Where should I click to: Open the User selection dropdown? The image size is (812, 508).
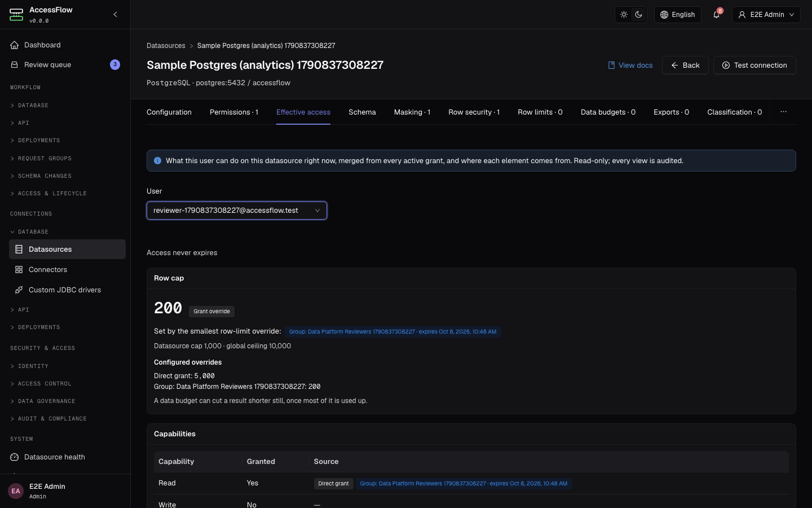point(237,211)
